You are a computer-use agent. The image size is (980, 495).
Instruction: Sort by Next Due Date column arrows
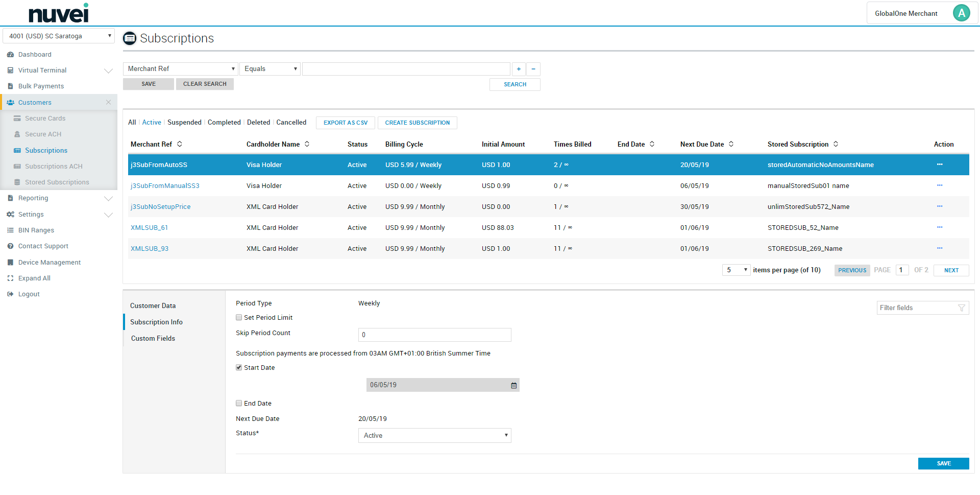[x=731, y=144]
